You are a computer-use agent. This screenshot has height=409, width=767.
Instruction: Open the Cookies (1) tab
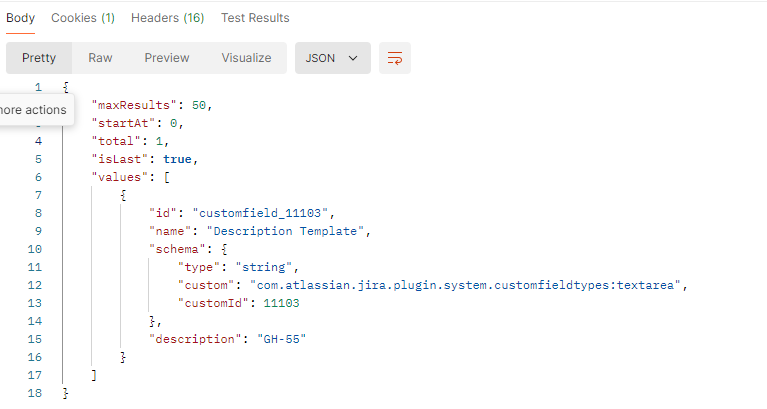point(83,18)
